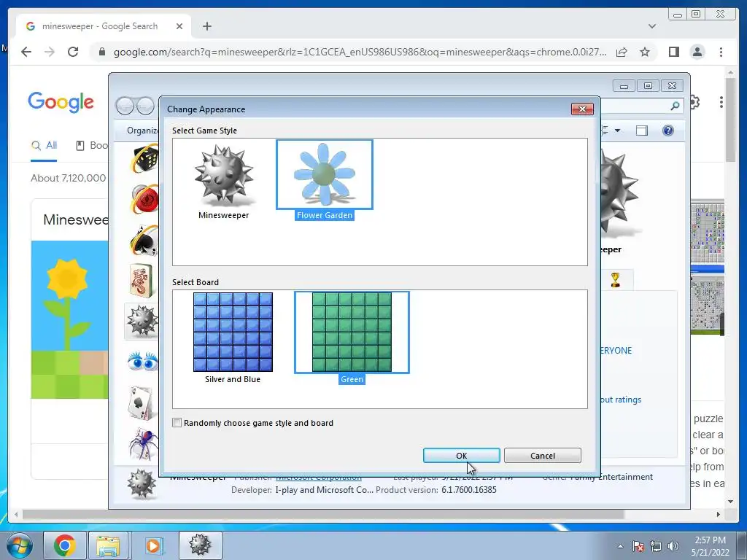
Task: Choose the Flower Garden game style
Action: 325,181
